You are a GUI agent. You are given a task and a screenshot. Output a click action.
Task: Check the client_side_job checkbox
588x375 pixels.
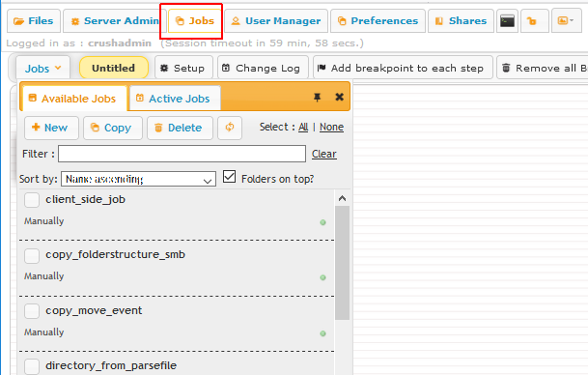point(32,200)
